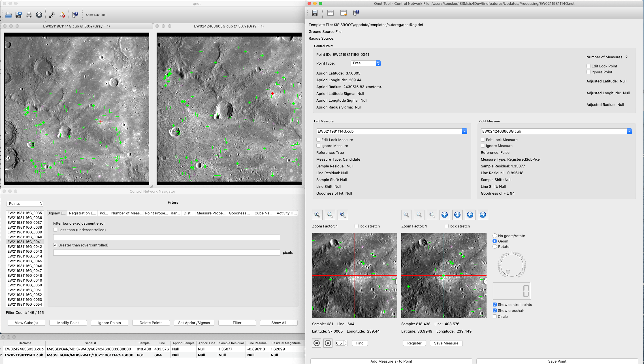The height and width of the screenshot is (364, 644).
Task: Click the printer icon in the qnet toolbar
Action: pyautogui.click(x=29, y=15)
